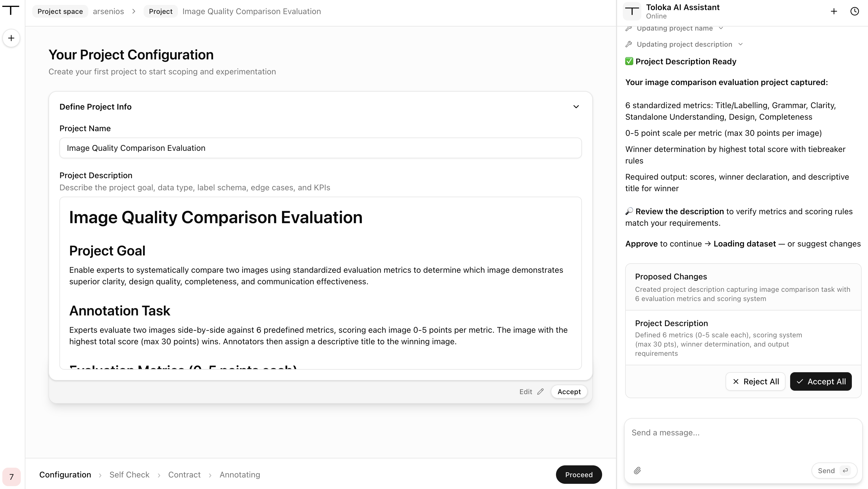Viewport: 868px width, 489px height.
Task: Click the Project Name input field
Action: tap(320, 148)
